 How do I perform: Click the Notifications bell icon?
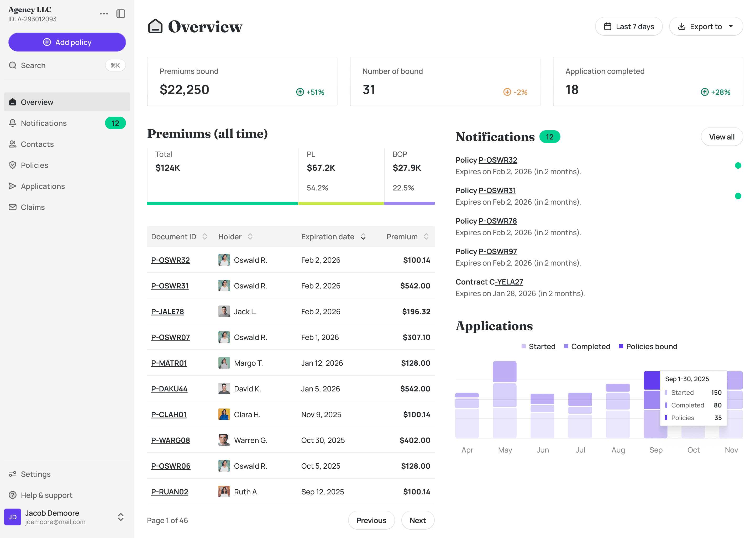13,123
